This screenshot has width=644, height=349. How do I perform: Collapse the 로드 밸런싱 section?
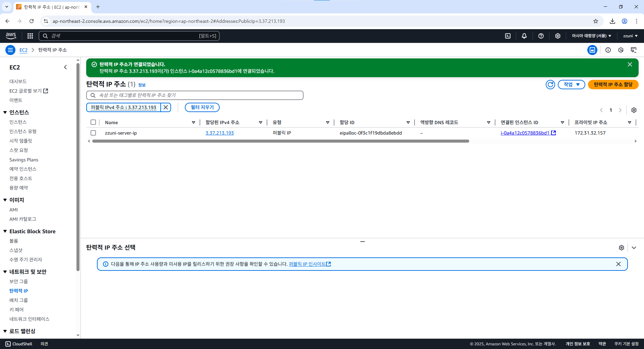pyautogui.click(x=5, y=331)
